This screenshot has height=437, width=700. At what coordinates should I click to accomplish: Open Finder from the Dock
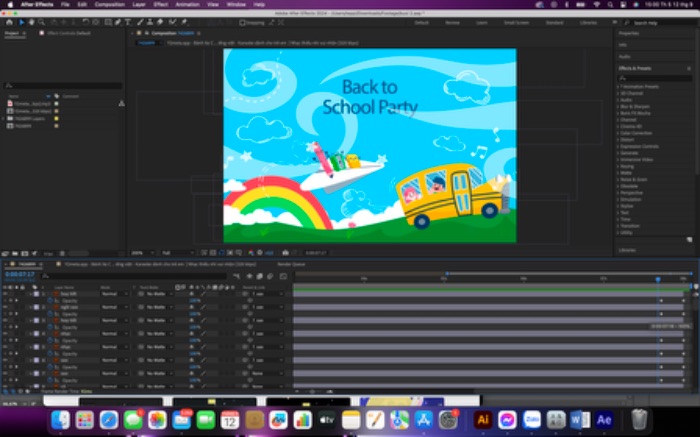click(61, 420)
